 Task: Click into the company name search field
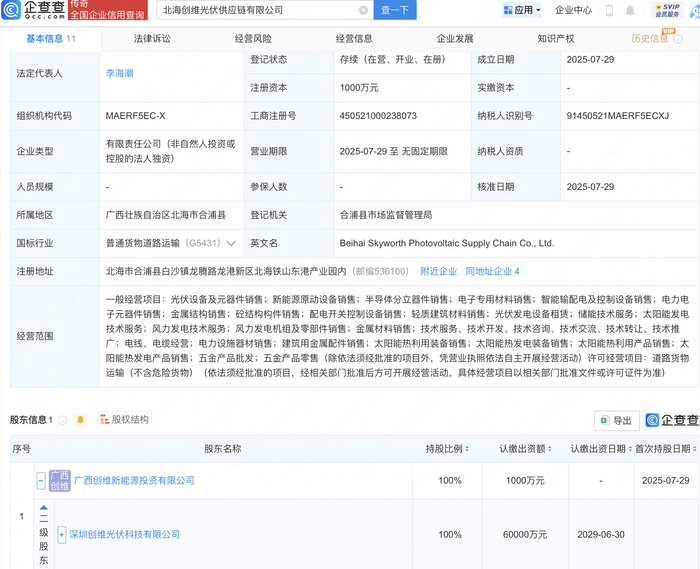point(255,10)
